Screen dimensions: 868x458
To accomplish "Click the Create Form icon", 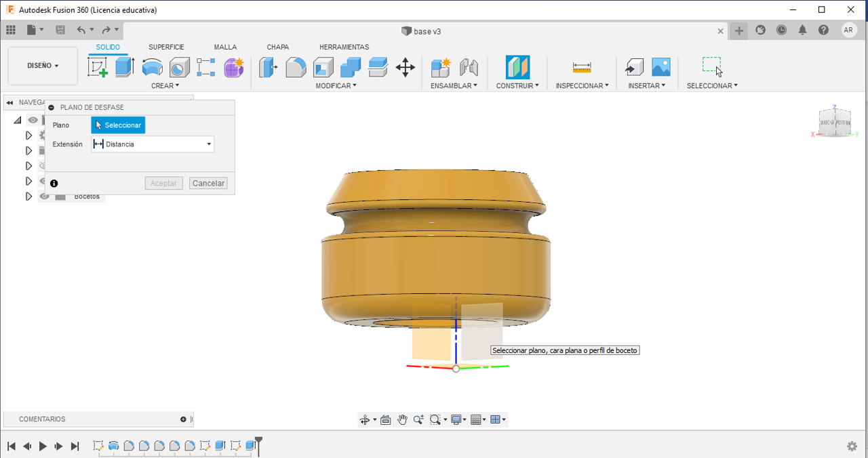I will coord(233,67).
